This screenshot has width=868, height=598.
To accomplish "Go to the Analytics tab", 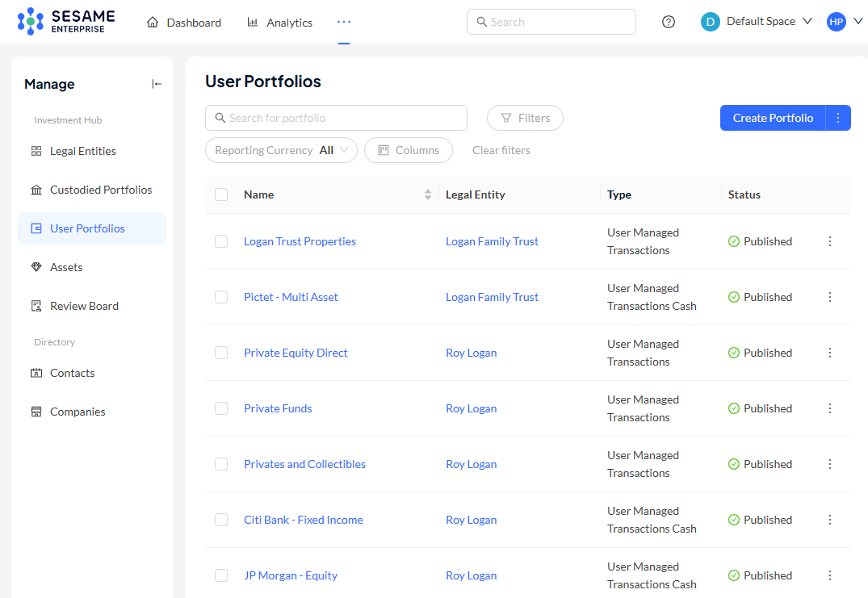I will (279, 22).
